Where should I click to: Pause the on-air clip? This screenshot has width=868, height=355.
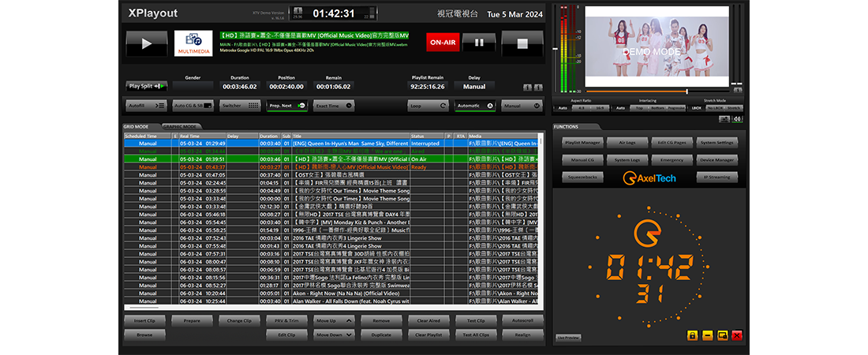pos(479,42)
